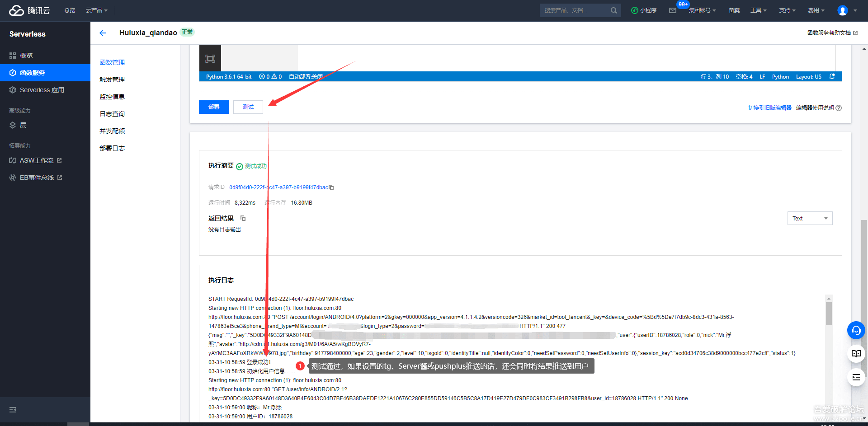
Task: Open 备案 in top navigation
Action: [734, 10]
